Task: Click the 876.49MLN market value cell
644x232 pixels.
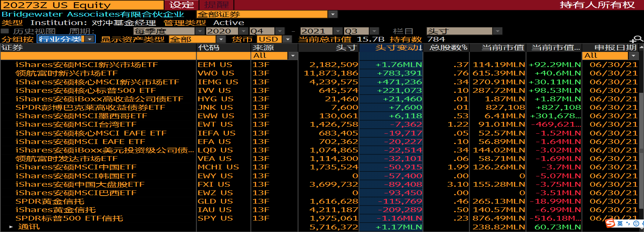Action: [499, 218]
